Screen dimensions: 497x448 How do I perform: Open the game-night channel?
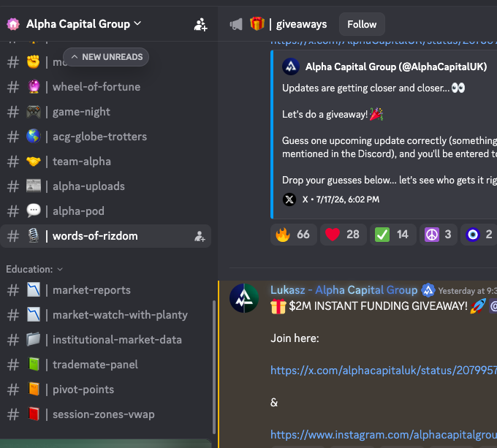(x=105, y=112)
